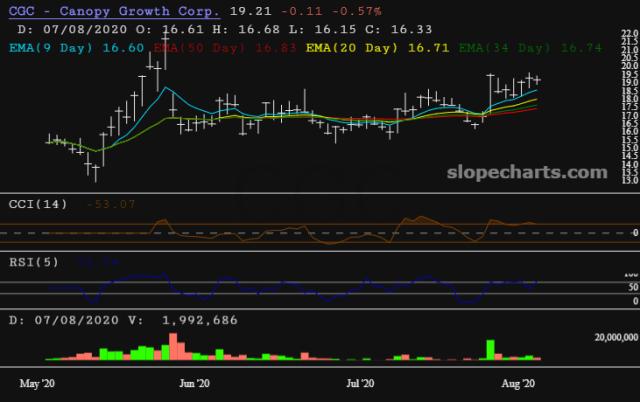
Task: Click the Jun '20 date marker
Action: pyautogui.click(x=193, y=383)
